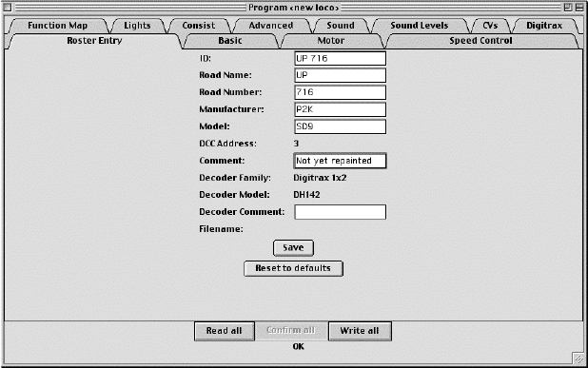Viewport: 588px width, 368px height.
Task: Select the Sound tab
Action: coord(341,26)
